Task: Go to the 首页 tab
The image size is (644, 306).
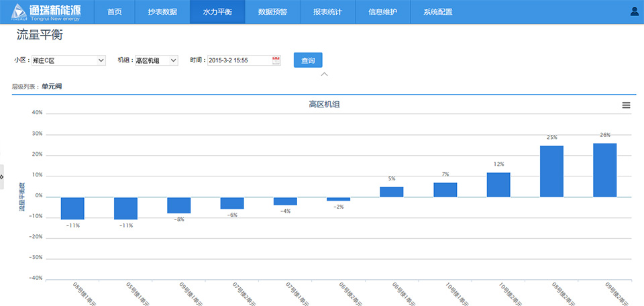Action: [x=115, y=12]
